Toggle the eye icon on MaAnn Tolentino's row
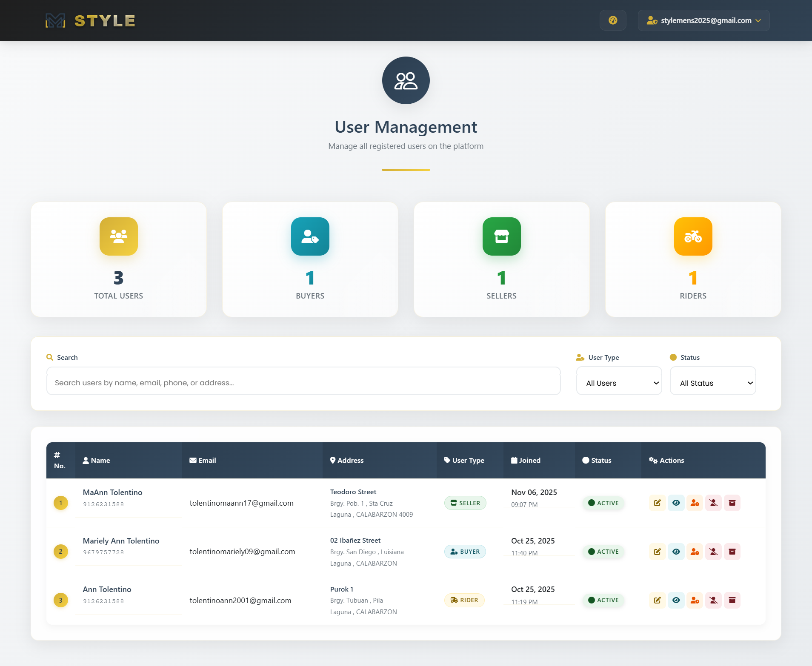This screenshot has height=666, width=812. point(676,502)
